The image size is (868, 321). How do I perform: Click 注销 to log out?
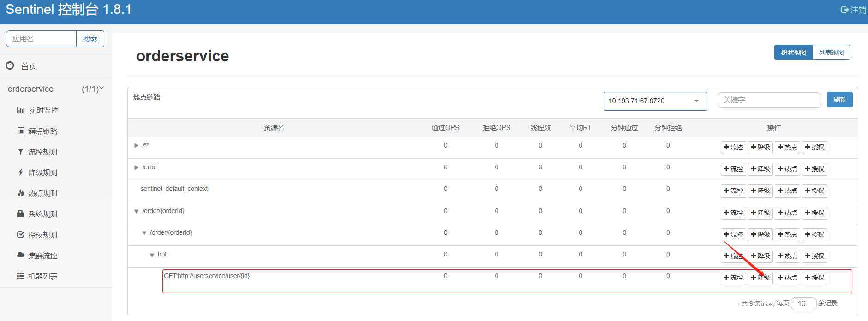pyautogui.click(x=858, y=10)
